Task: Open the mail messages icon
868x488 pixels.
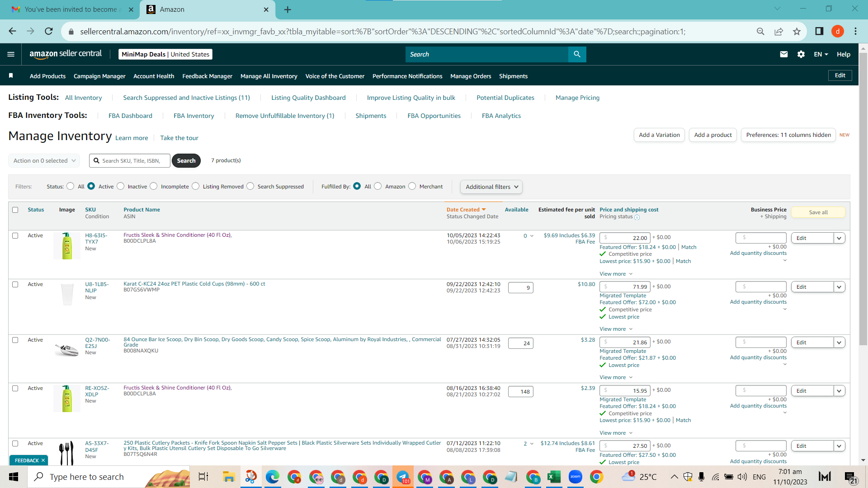Action: tap(784, 54)
